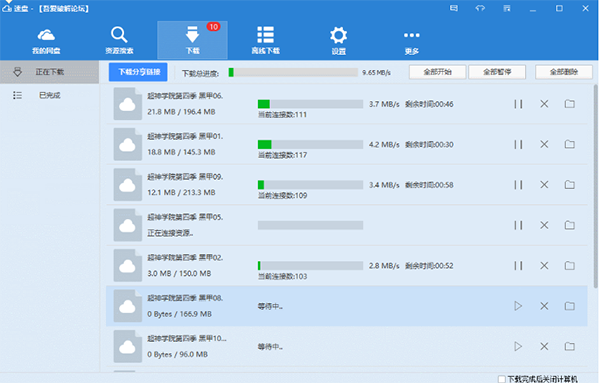Click progress bar of file 黑甲09
Viewport: 600px width, 383px height.
coord(310,185)
